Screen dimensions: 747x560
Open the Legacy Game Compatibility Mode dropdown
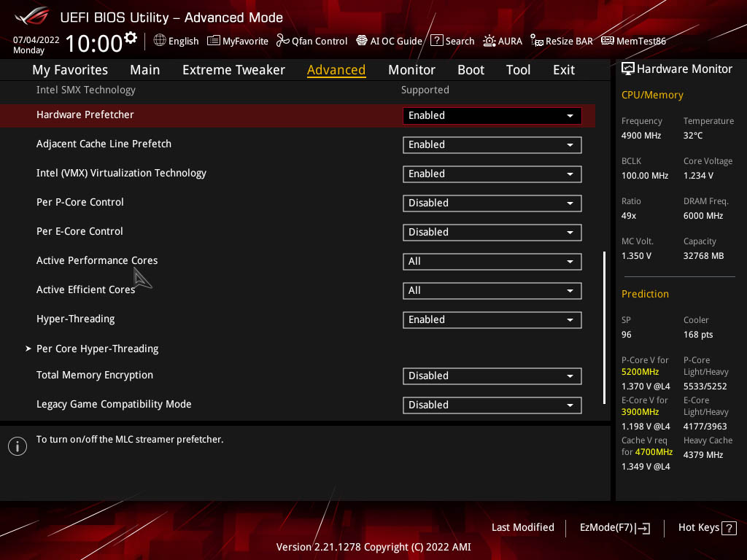492,405
